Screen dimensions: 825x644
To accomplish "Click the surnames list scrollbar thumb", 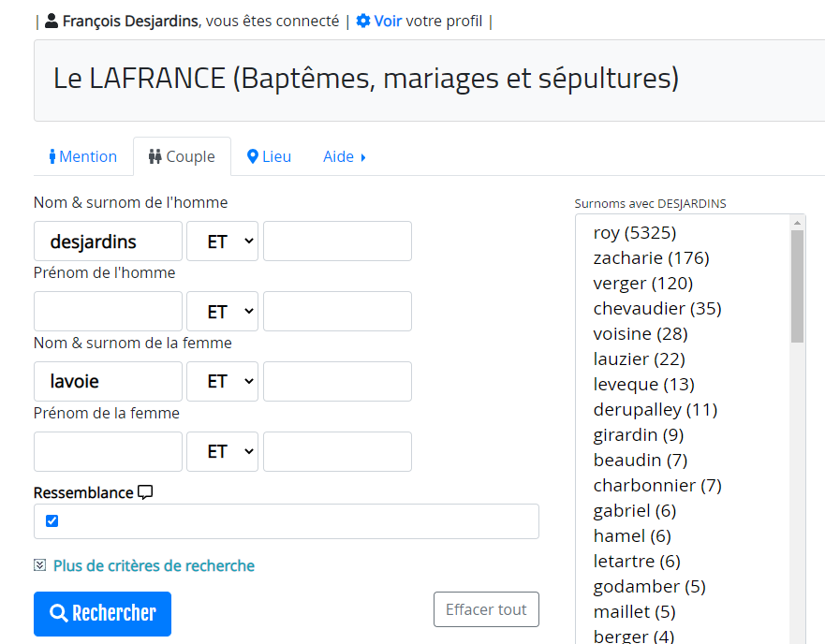I will (797, 286).
